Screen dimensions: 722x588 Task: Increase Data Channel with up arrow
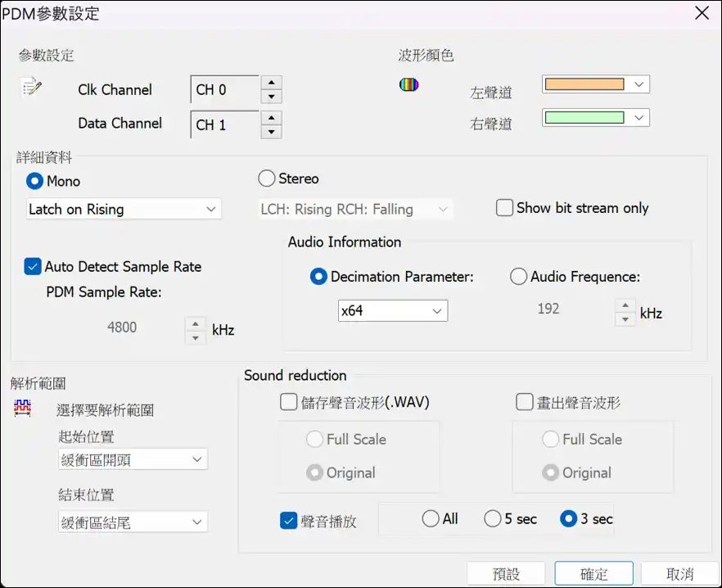point(271,117)
